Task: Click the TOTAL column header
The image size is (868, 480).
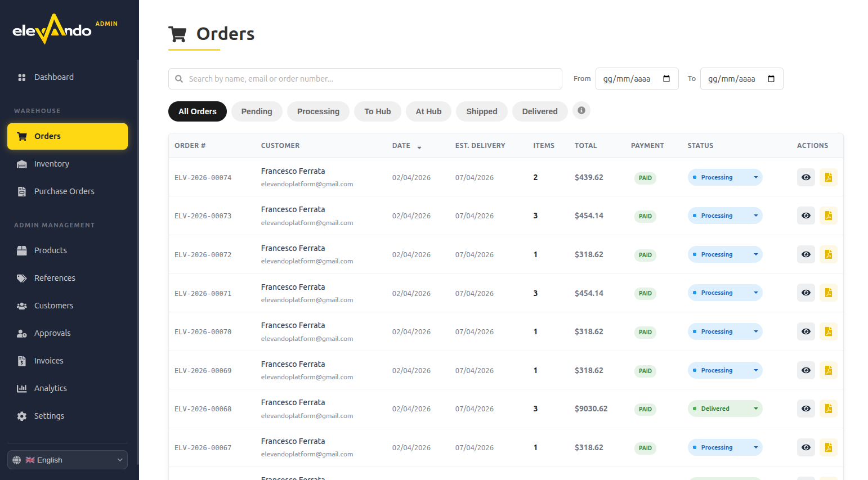Action: click(586, 146)
